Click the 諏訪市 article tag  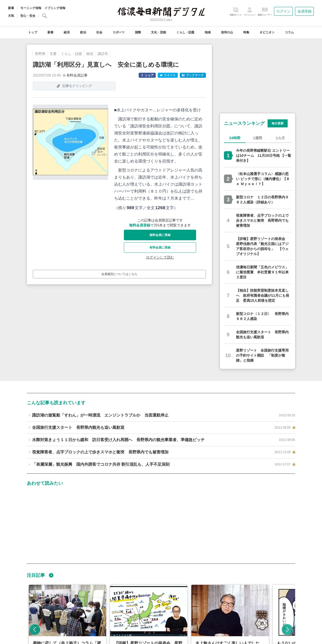pyautogui.click(x=103, y=54)
